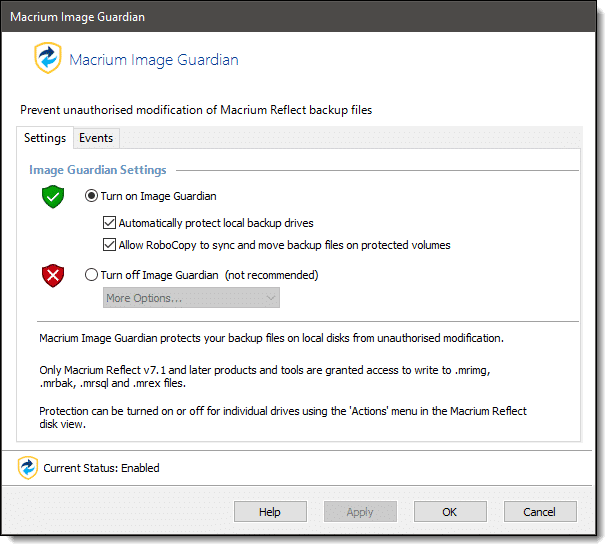The width and height of the screenshot is (612, 551).
Task: Click the Current Status shield icon
Action: click(x=28, y=467)
